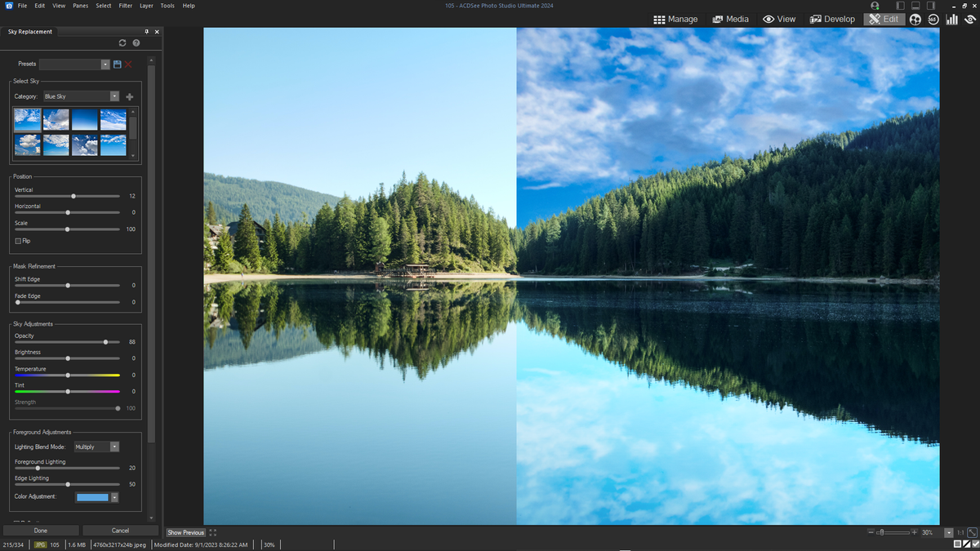Screen dimensions: 980x551
Task: Open the histogram panel icon
Action: pos(951,20)
